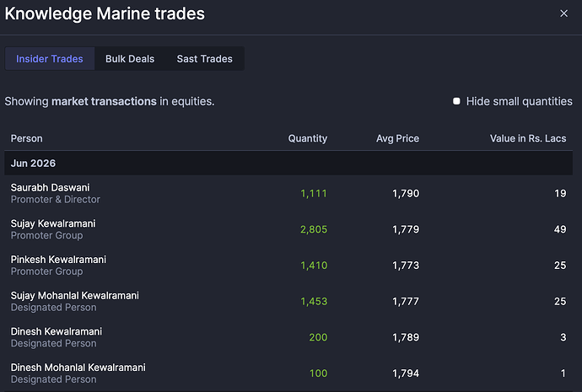The image size is (582, 392).
Task: Click the Promoter & Director label
Action: (x=56, y=200)
